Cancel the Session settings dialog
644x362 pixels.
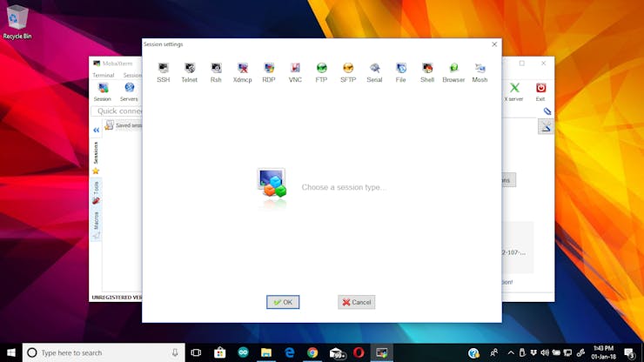356,302
